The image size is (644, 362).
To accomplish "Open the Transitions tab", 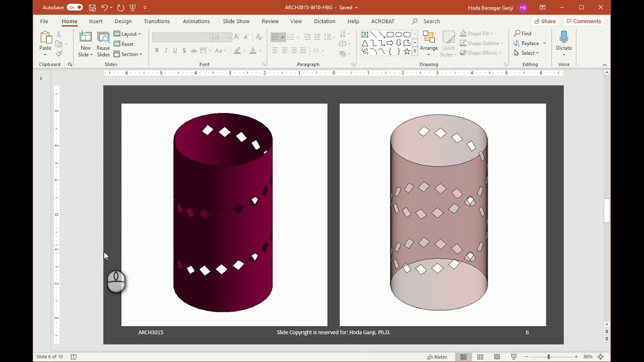I will (156, 21).
